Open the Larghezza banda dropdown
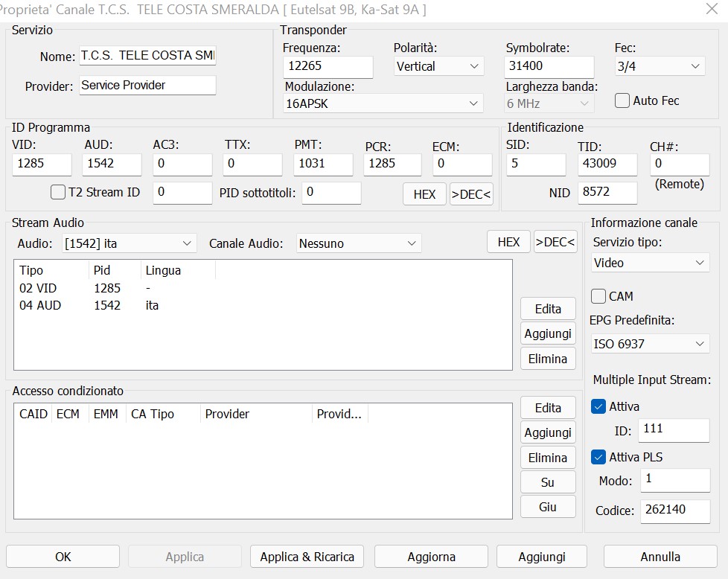 [x=549, y=103]
